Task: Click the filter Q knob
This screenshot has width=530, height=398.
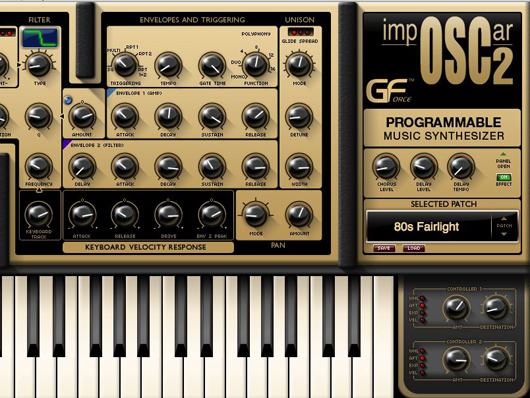Action: (39, 117)
